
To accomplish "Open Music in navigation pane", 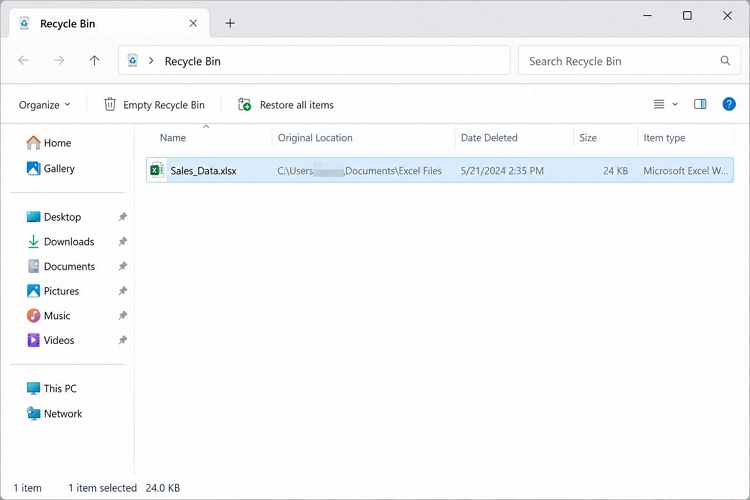I will click(x=48, y=315).
